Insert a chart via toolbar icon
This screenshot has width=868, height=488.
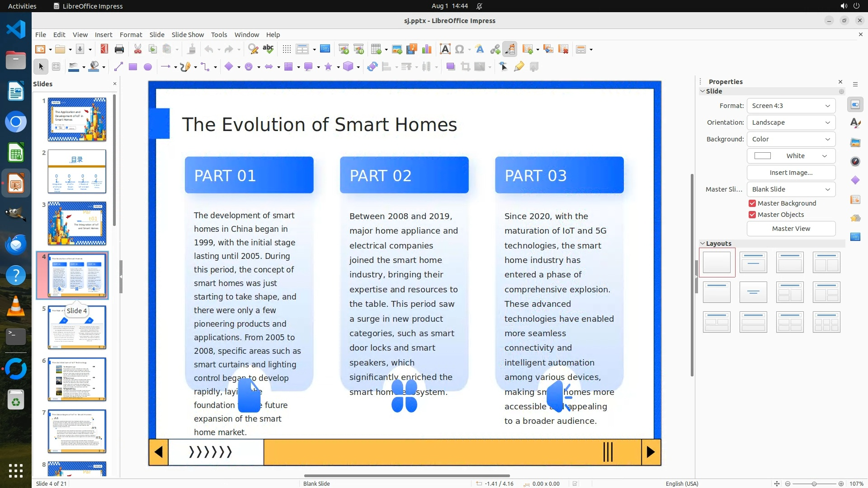click(426, 49)
